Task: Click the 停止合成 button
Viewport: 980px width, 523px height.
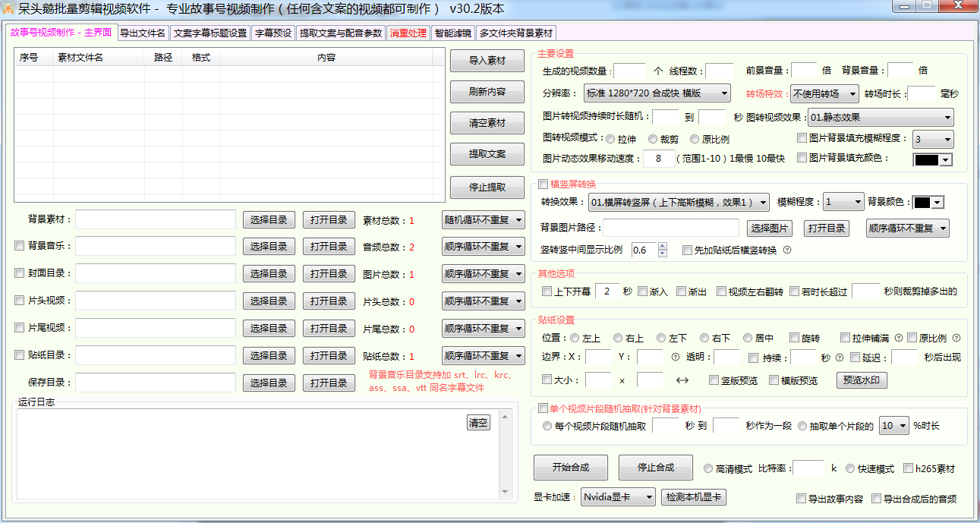Action: (x=656, y=468)
